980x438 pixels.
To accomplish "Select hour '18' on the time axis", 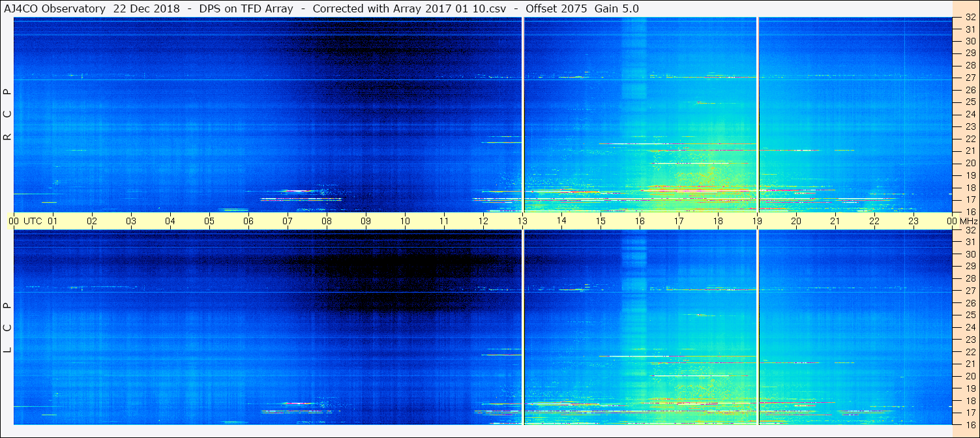I will [718, 221].
